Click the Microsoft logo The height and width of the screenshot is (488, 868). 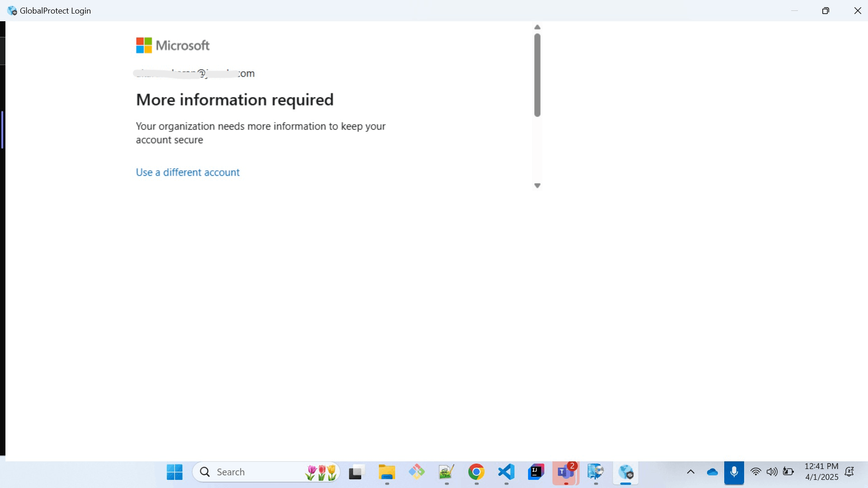[x=173, y=45]
